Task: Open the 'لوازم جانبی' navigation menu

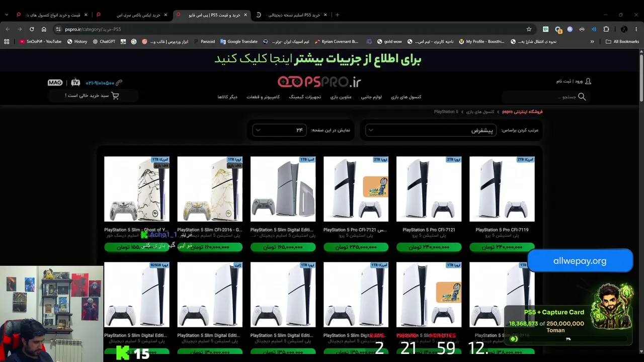Action: (371, 97)
